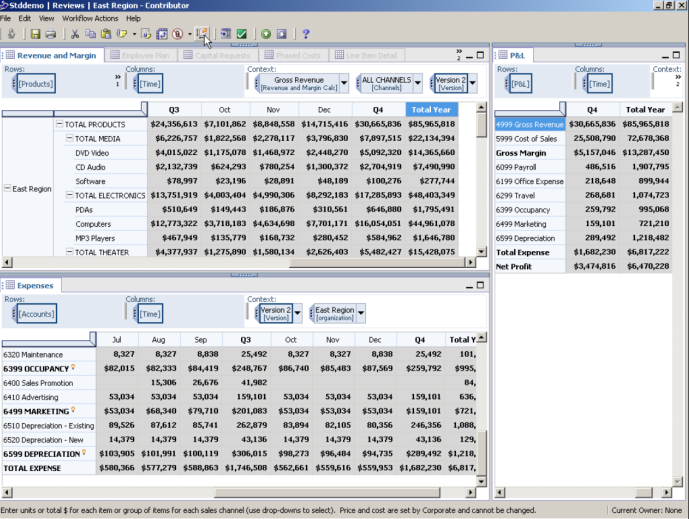Maximize the P&L panel
This screenshot has width=689, height=519.
(x=676, y=55)
